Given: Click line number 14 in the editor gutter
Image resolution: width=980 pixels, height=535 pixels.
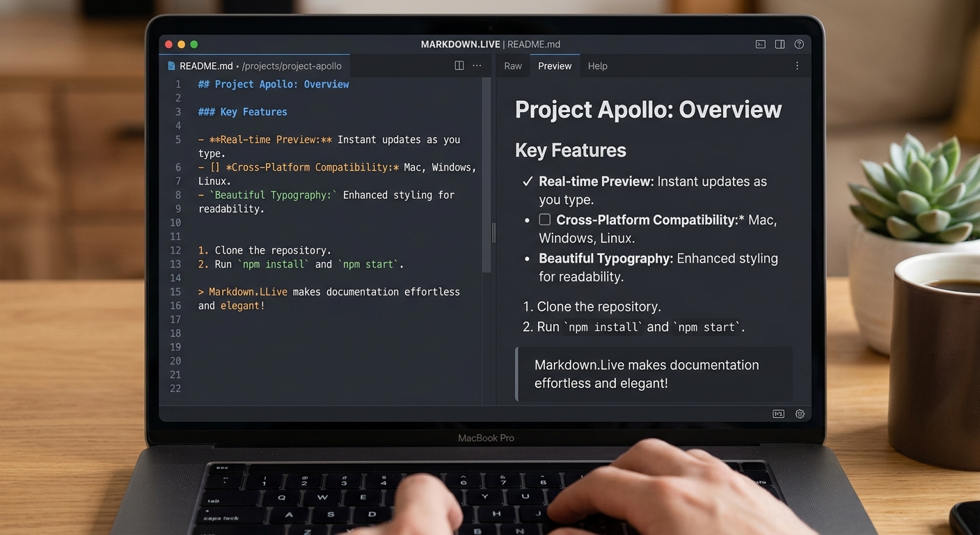Looking at the screenshot, I should click(175, 278).
